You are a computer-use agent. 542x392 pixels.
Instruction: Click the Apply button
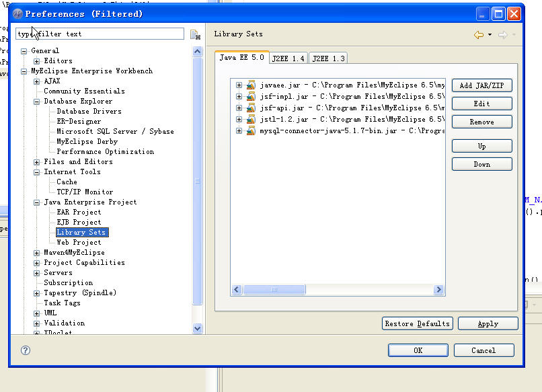pos(488,324)
